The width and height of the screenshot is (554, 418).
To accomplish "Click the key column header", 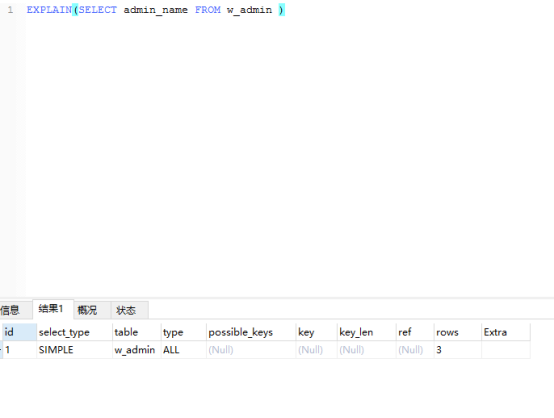I will [316, 332].
